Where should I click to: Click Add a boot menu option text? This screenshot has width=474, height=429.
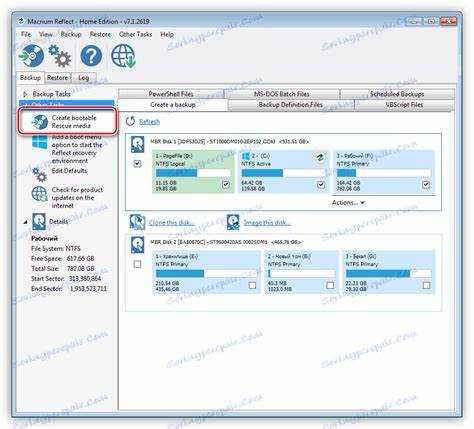77,149
